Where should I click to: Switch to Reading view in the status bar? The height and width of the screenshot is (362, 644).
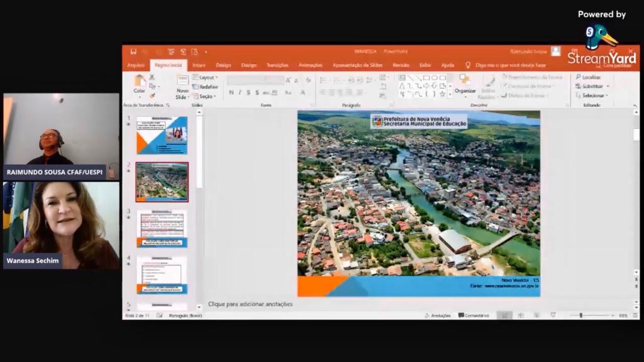click(x=537, y=315)
